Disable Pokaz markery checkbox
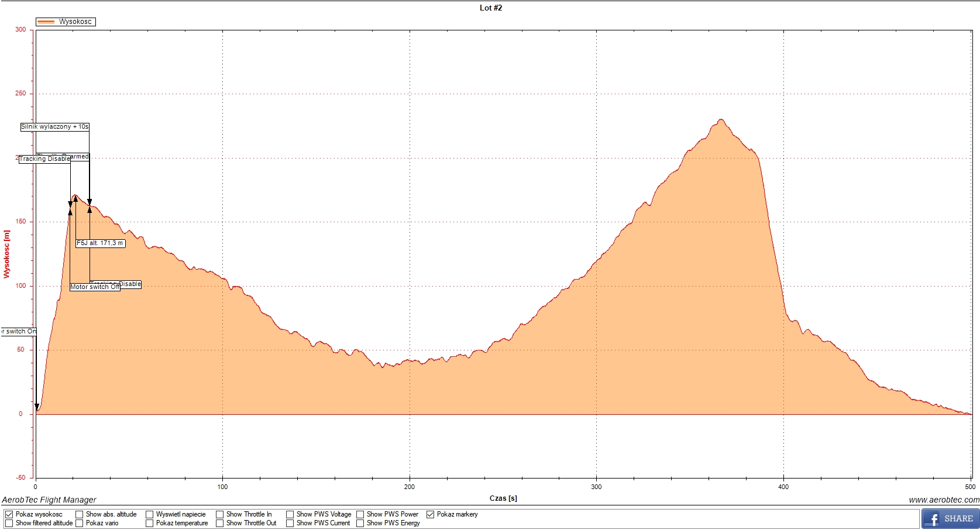 [431, 515]
